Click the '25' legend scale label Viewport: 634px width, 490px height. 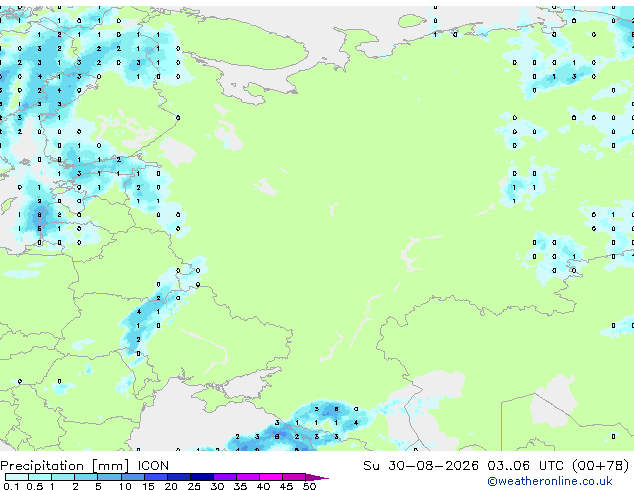tap(194, 486)
